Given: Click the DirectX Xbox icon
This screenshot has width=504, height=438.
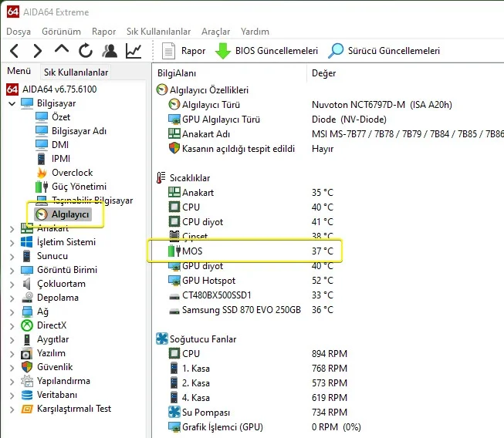Looking at the screenshot, I should pos(27,325).
